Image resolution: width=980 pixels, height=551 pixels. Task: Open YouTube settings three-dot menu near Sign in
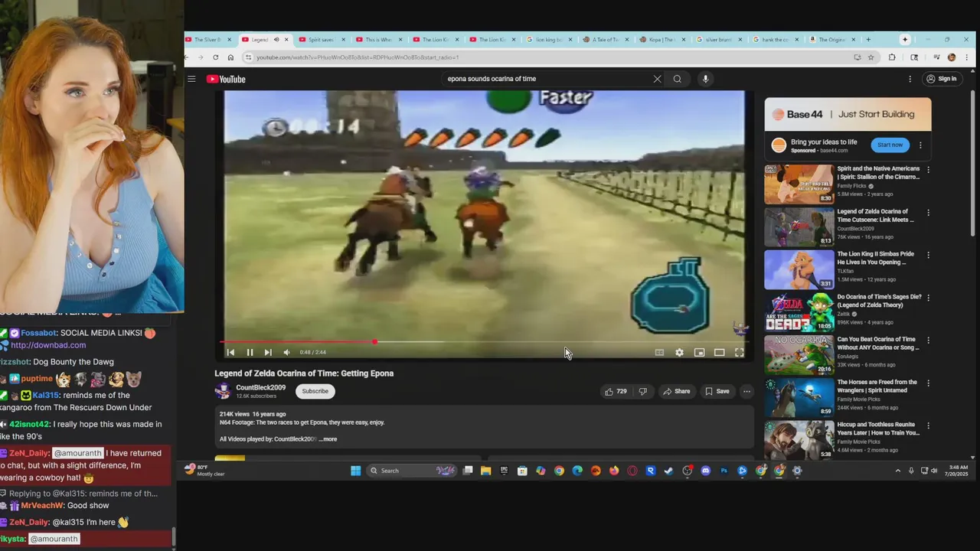[910, 79]
